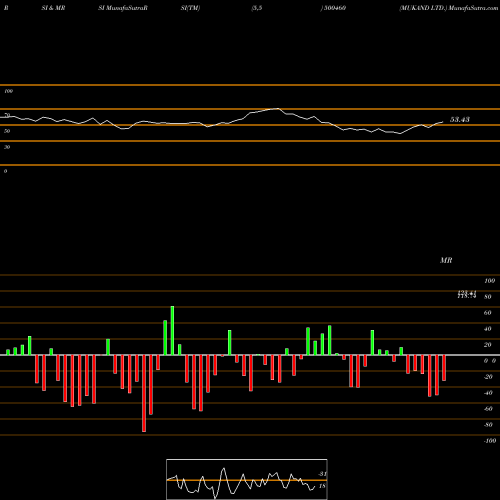Click the "(MUKAND LTD.)" title text
This screenshot has width=500, height=500.
(423, 8)
